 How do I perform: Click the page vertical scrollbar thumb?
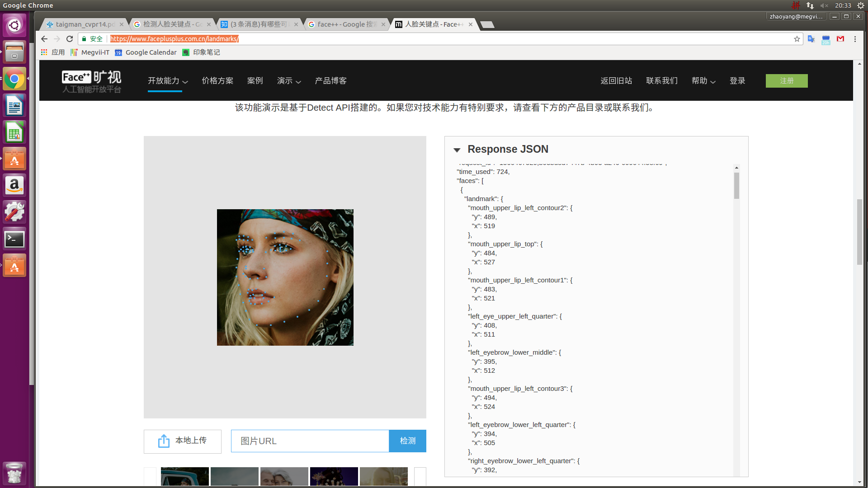pos(859,232)
